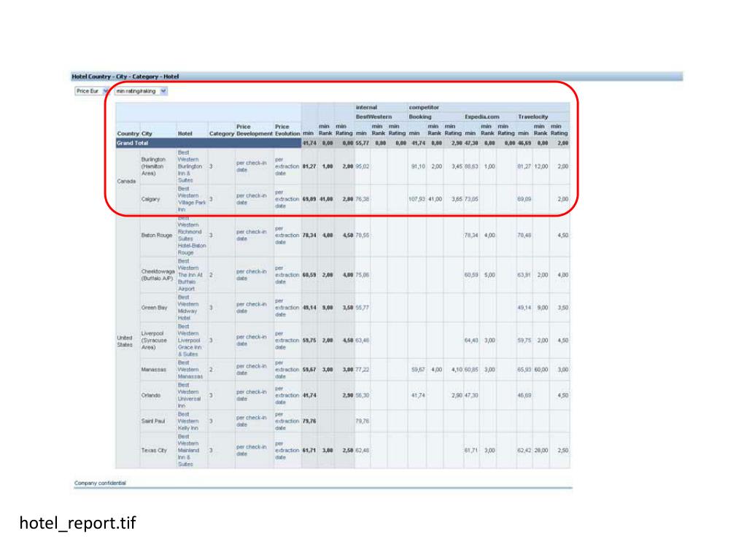Open Best Western Burlington Inn & Suites link
Viewport: 747px width, 560px height.
click(x=190, y=166)
